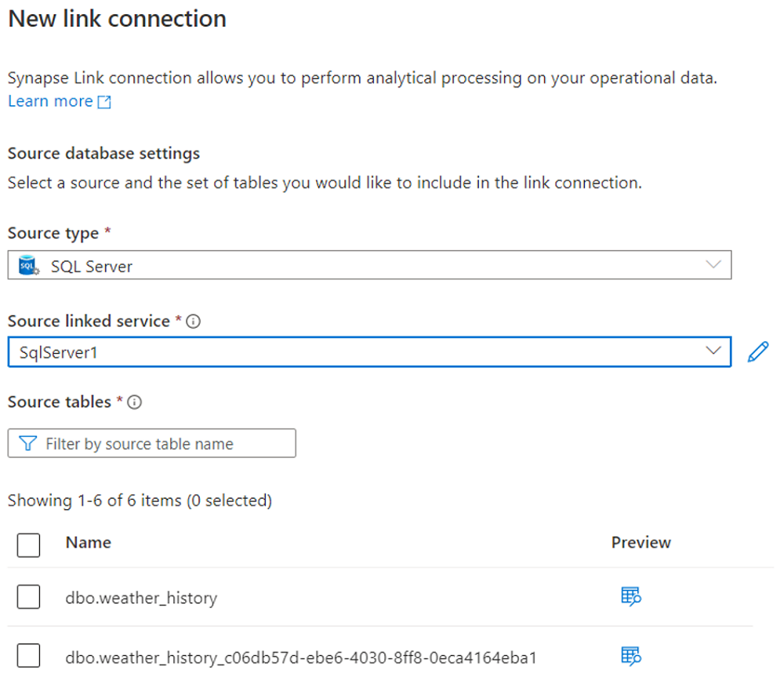Click the info icon beside Source tables
The height and width of the screenshot is (695, 784).
pos(135,402)
